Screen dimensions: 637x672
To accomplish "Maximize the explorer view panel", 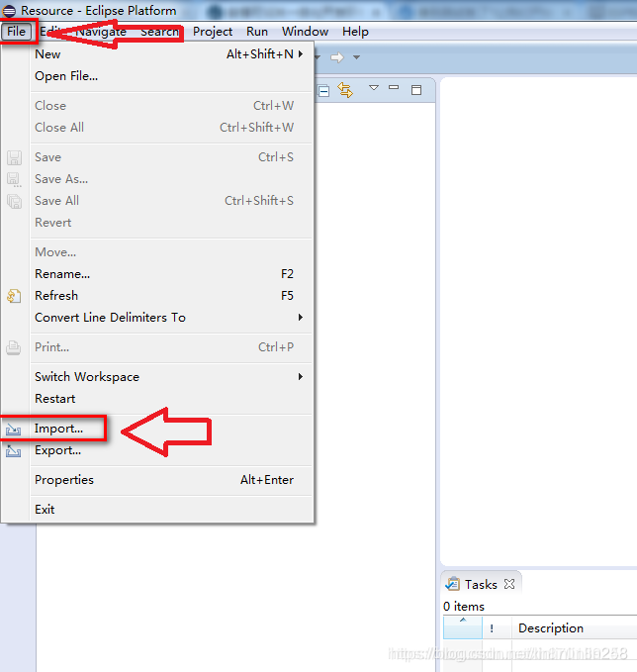I will click(416, 90).
